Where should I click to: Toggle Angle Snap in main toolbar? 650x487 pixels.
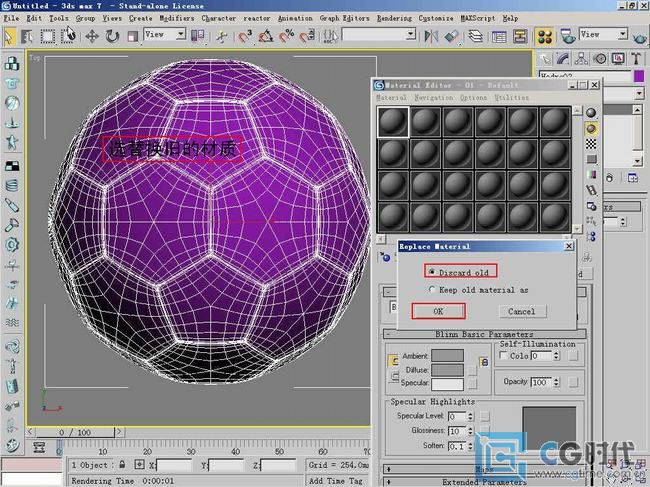(x=266, y=36)
